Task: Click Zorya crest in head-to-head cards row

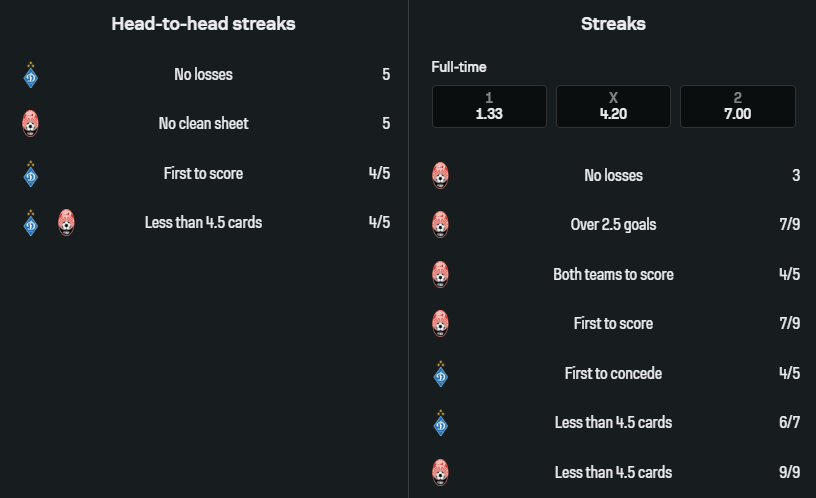Action: coord(66,223)
